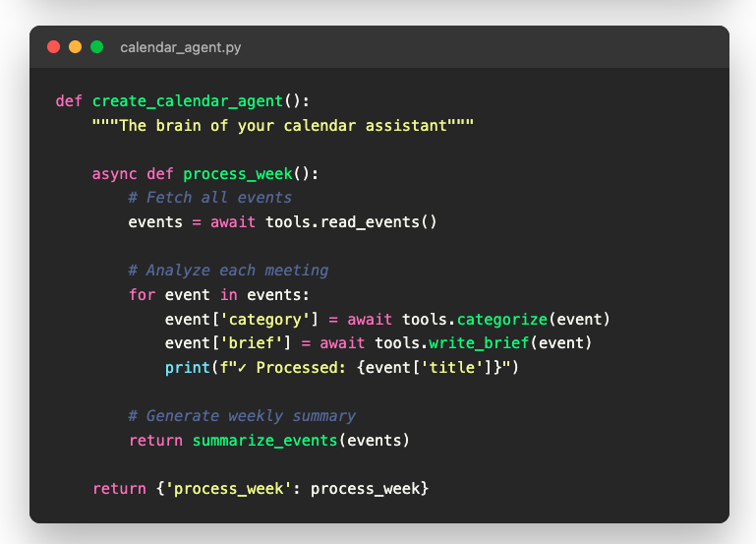
Task: Click the process_week function definition name
Action: tap(238, 173)
